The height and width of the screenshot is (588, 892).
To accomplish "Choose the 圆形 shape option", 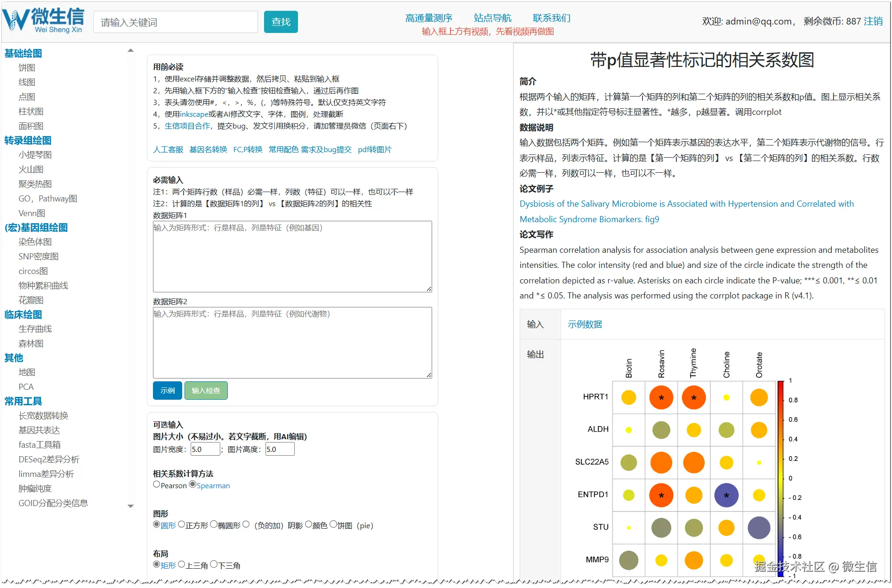I will coord(157,524).
